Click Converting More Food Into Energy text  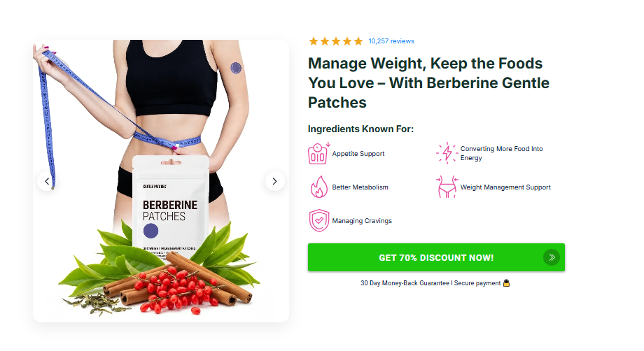tap(501, 153)
